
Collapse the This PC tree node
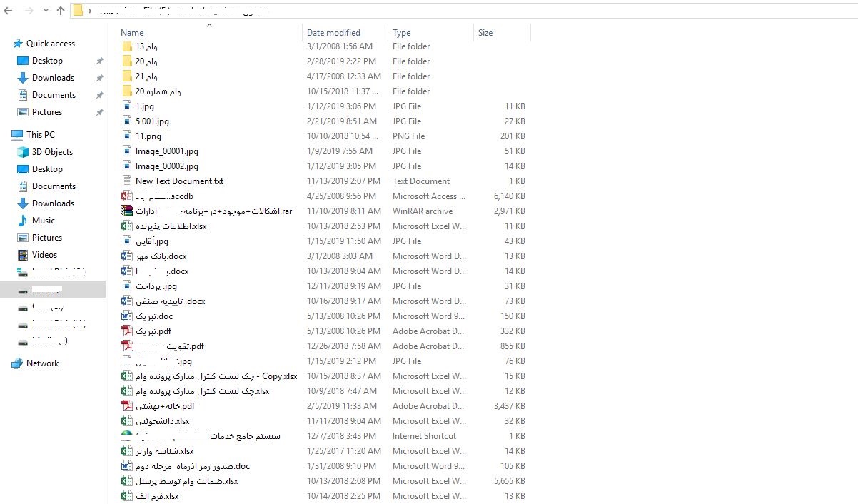[x=6, y=135]
